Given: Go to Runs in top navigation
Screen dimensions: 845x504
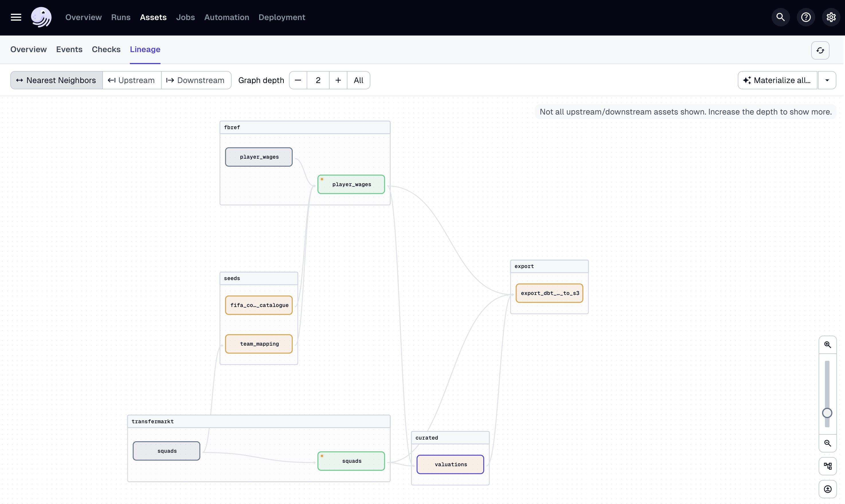Looking at the screenshot, I should (x=121, y=17).
